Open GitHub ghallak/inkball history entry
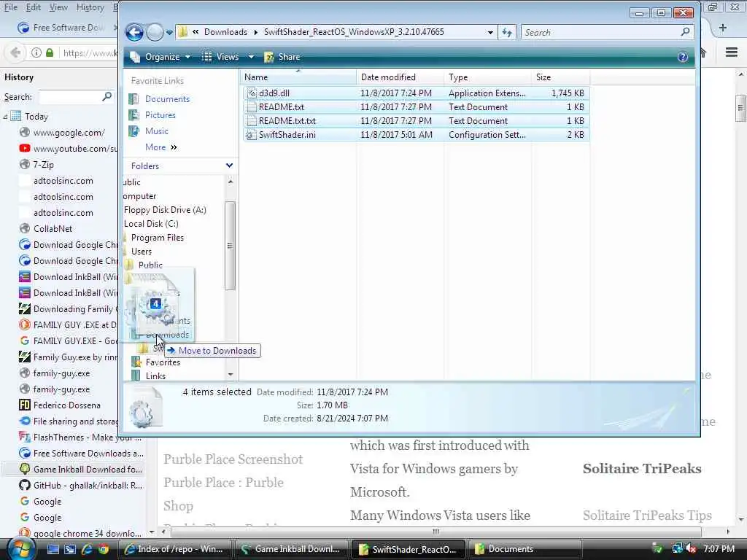This screenshot has width=747, height=560. click(x=88, y=485)
